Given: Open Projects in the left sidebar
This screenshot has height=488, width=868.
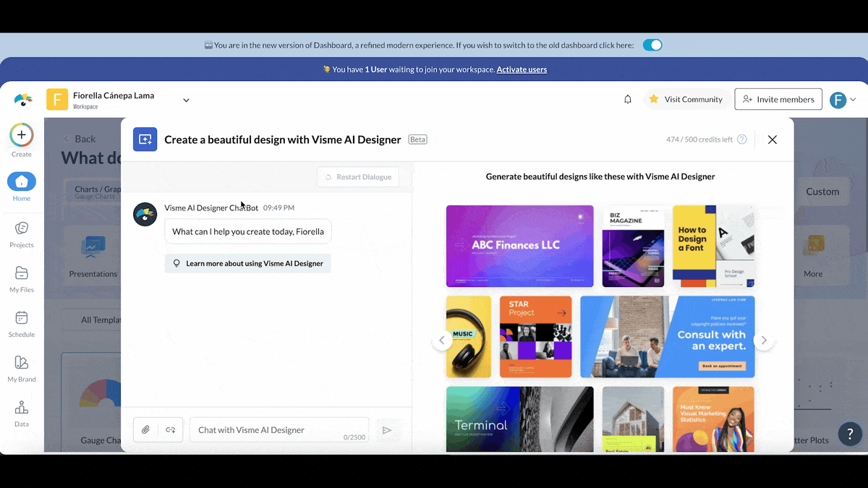Looking at the screenshot, I should (x=22, y=234).
